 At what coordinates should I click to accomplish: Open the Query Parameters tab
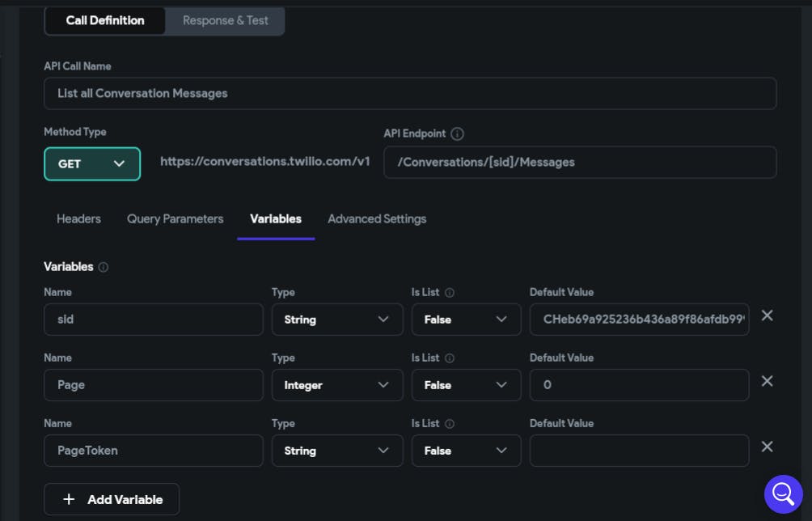pyautogui.click(x=175, y=218)
